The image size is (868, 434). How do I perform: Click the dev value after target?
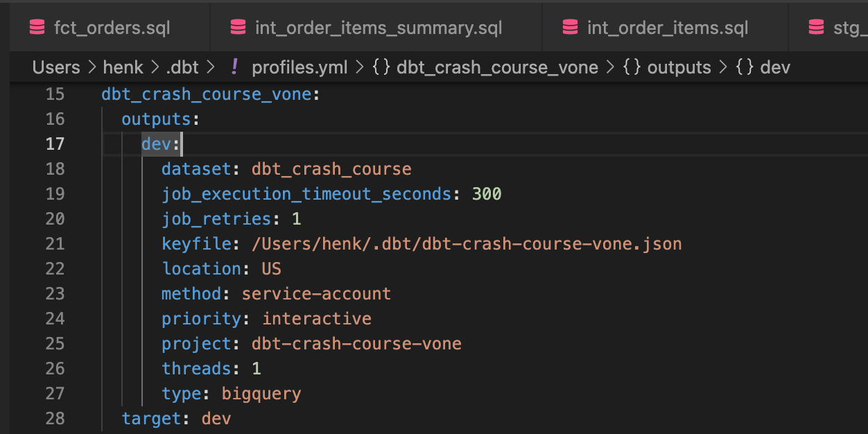click(216, 418)
